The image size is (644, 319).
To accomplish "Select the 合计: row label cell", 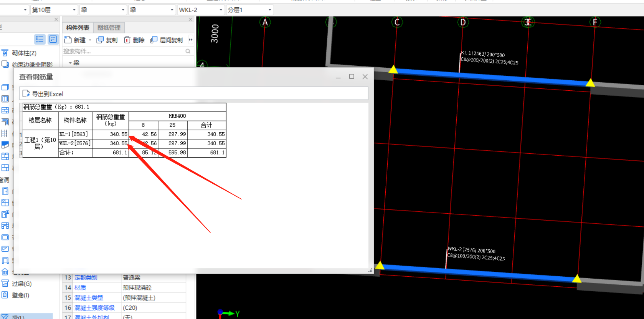I will pos(75,153).
